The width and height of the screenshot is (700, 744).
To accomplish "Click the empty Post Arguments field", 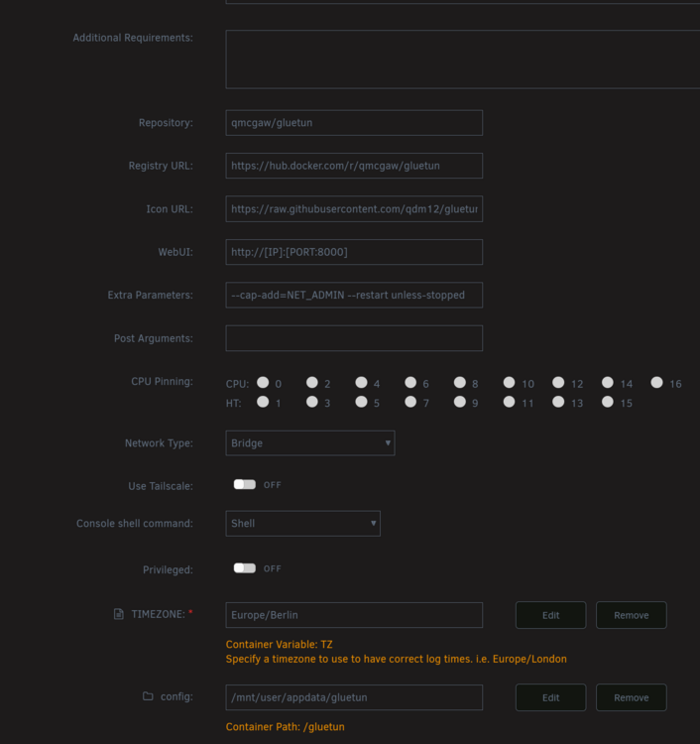I will tap(354, 338).
